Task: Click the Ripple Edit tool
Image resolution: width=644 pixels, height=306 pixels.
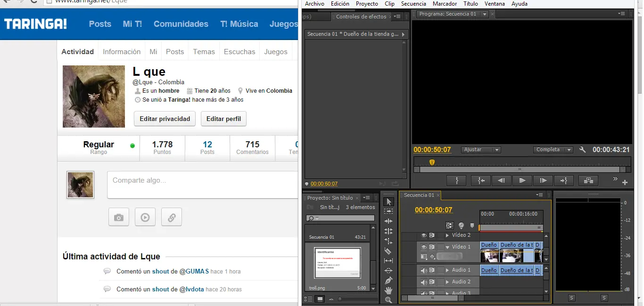Action: [388, 221]
